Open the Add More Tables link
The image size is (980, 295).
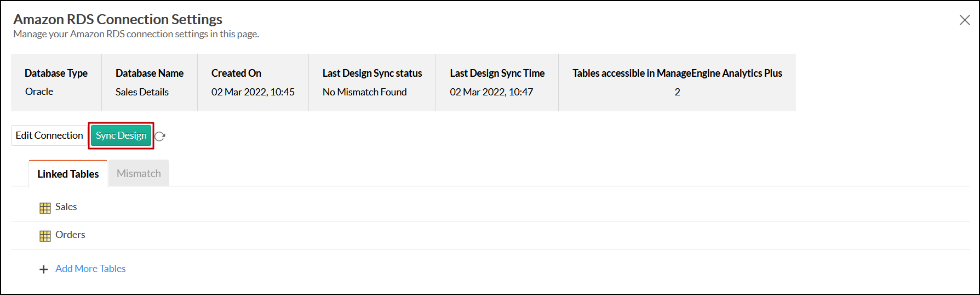[x=90, y=269]
